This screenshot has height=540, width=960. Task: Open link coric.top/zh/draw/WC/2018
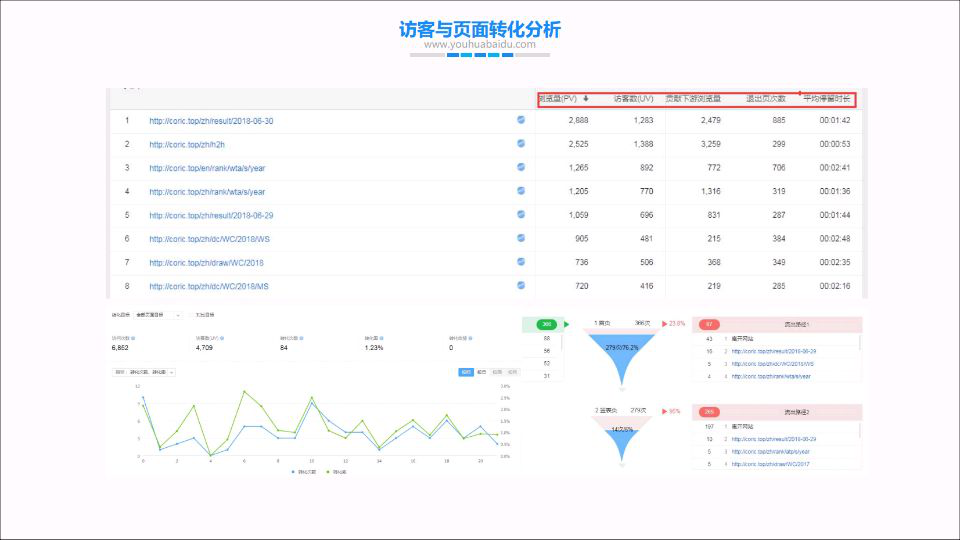tap(206, 263)
